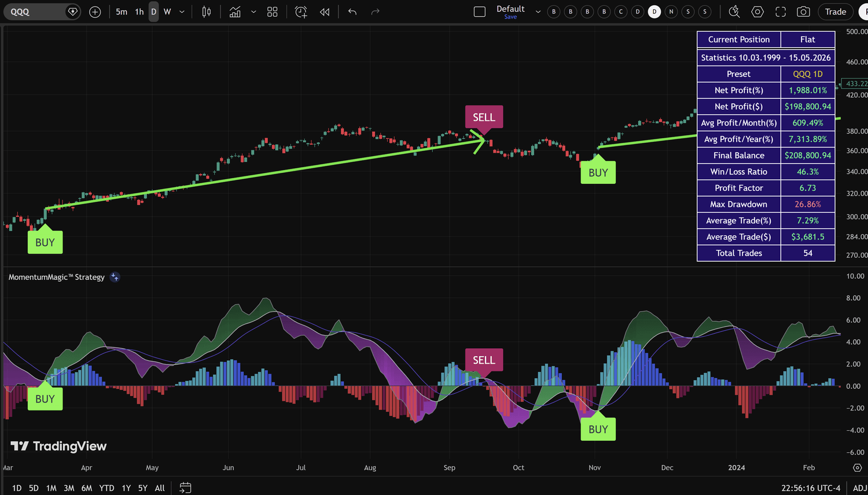Set range to 6M
This screenshot has width=868, height=495.
point(87,488)
